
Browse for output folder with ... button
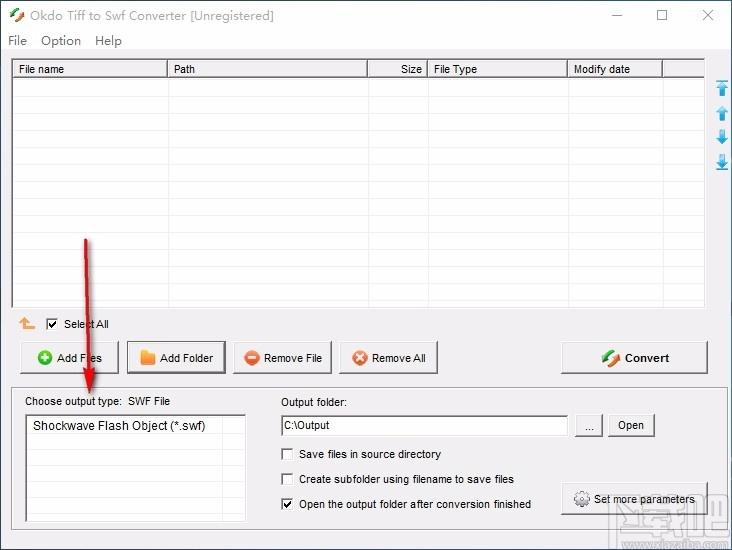589,425
